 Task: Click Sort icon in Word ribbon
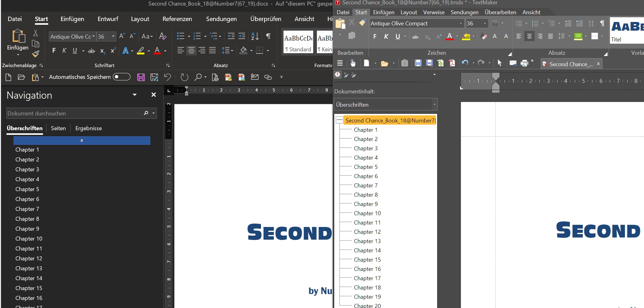pyautogui.click(x=255, y=36)
